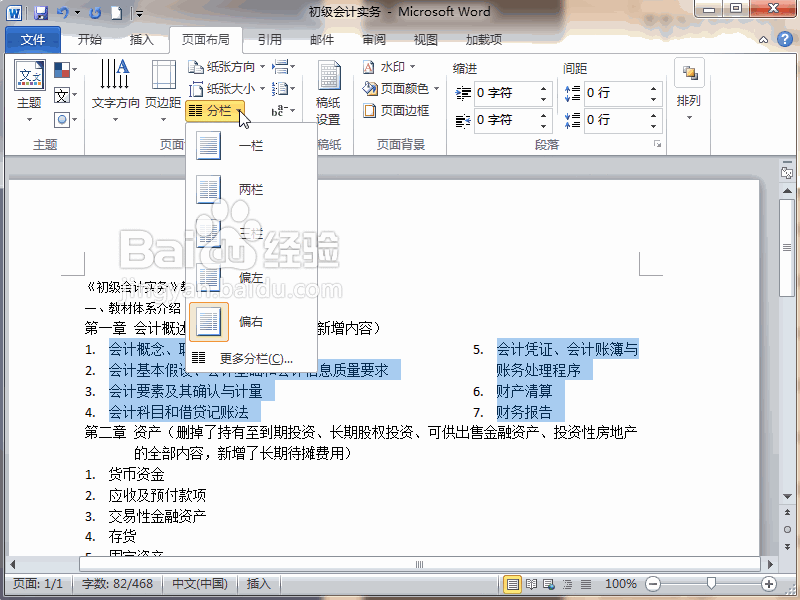800x600 pixels.
Task: Open Paper Orientation (纸张方向) menu
Action: (227, 67)
